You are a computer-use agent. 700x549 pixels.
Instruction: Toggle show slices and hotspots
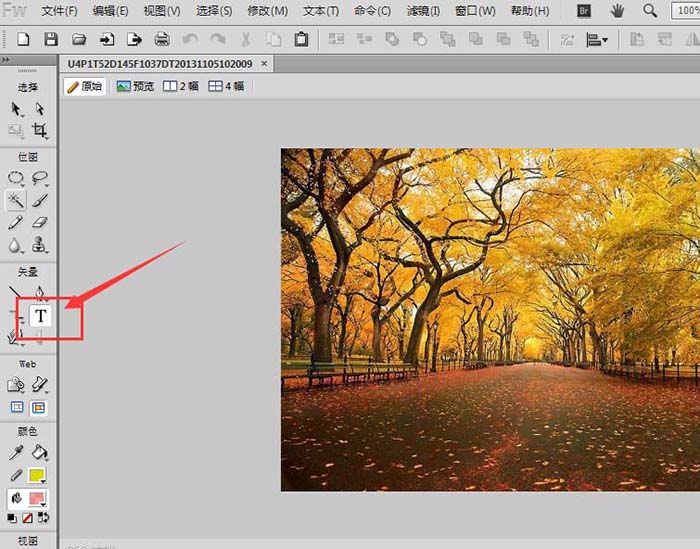(40, 407)
